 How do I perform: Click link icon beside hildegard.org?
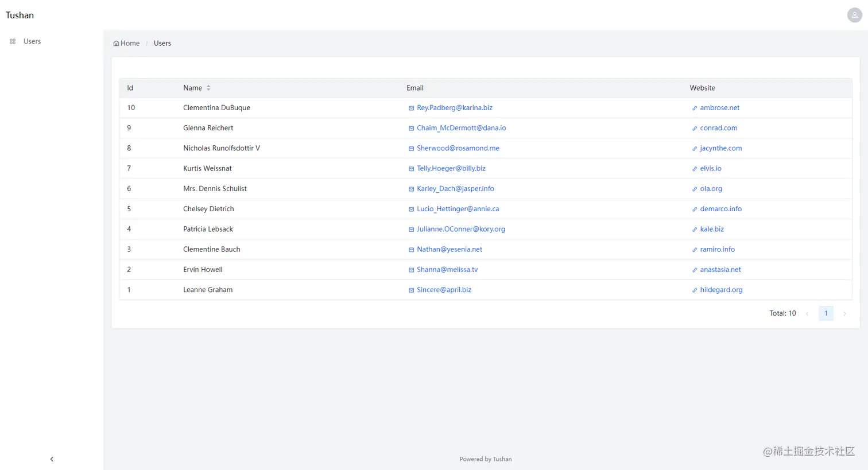click(695, 290)
